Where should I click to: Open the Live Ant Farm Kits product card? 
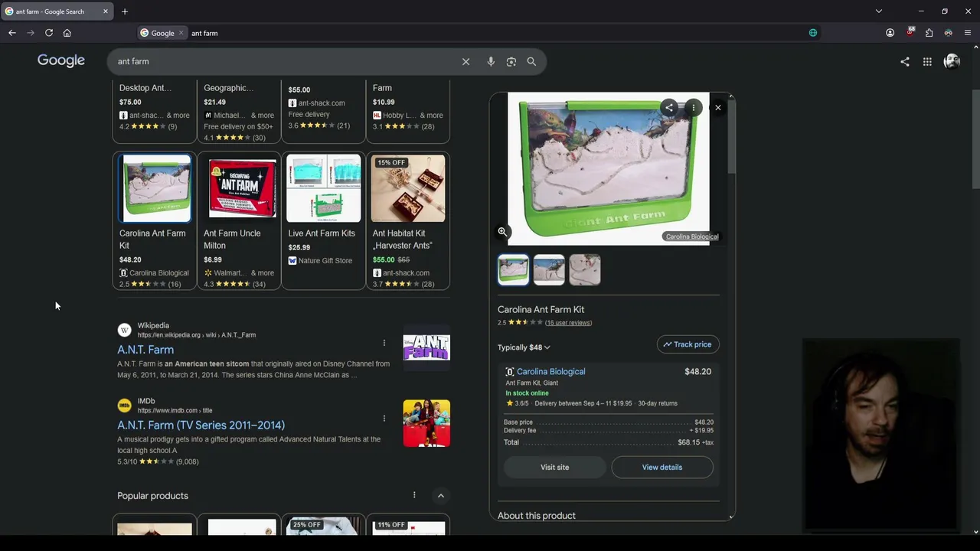(323, 221)
